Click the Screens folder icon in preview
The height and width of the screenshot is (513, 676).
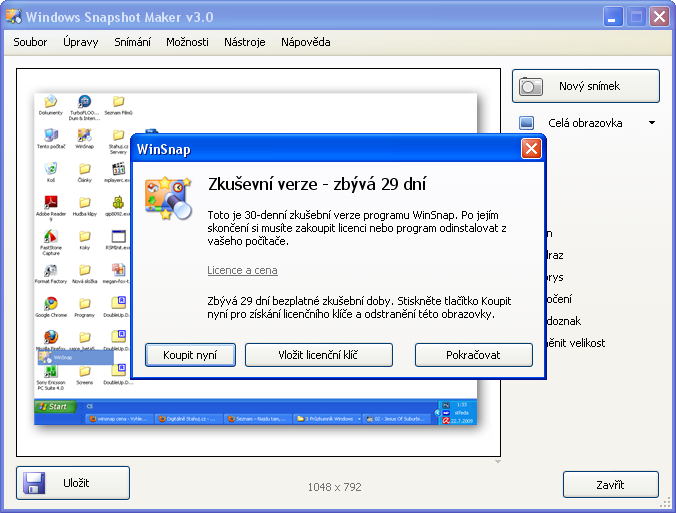click(84, 375)
